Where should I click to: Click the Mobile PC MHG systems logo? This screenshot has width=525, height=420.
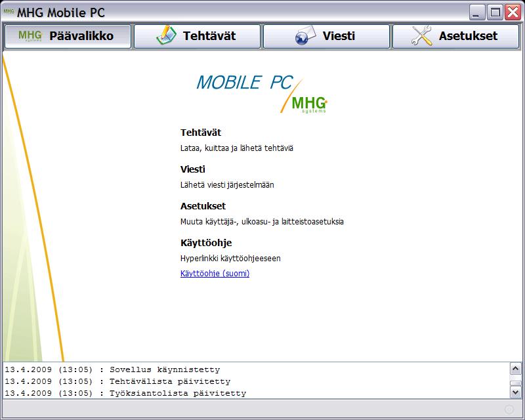pyautogui.click(x=262, y=94)
